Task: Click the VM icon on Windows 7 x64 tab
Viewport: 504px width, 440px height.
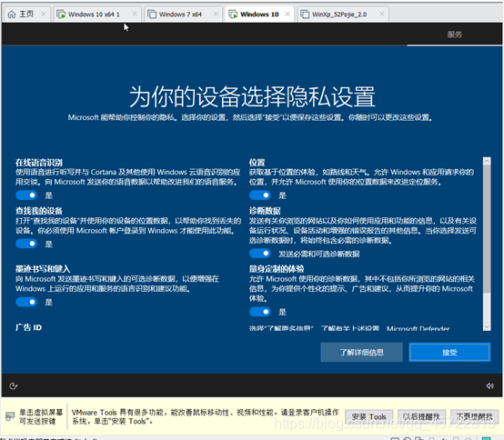Action: [152, 15]
